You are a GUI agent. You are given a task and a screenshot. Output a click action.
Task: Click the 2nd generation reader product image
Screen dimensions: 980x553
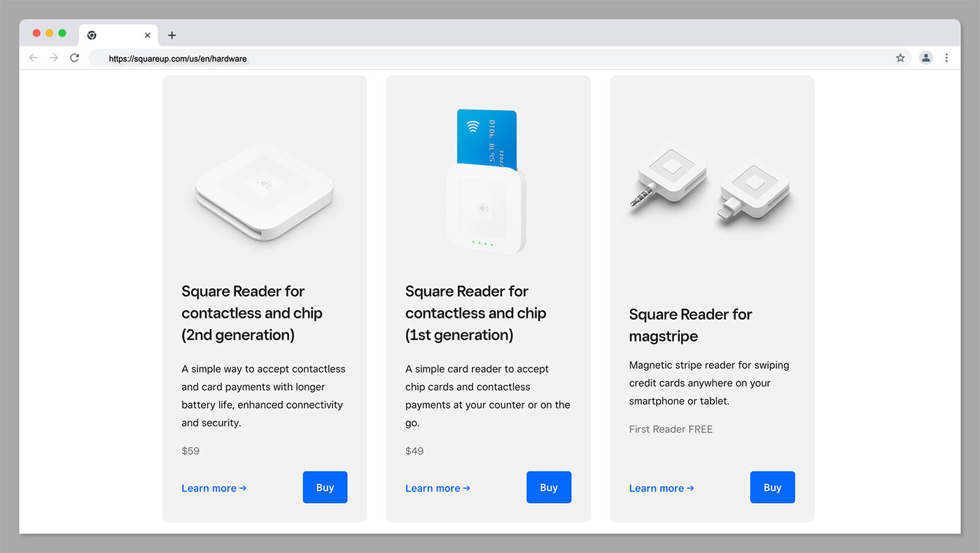[264, 196]
